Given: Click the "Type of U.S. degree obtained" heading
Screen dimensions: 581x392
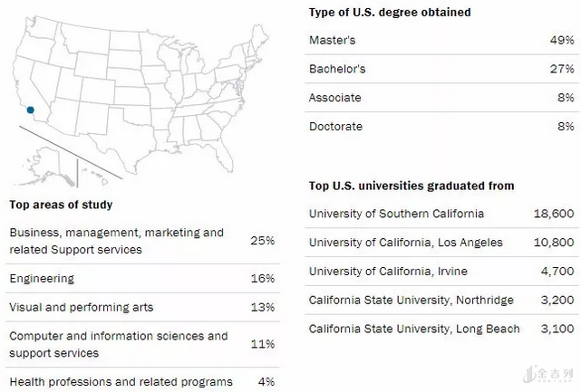Looking at the screenshot, I should (x=389, y=12).
